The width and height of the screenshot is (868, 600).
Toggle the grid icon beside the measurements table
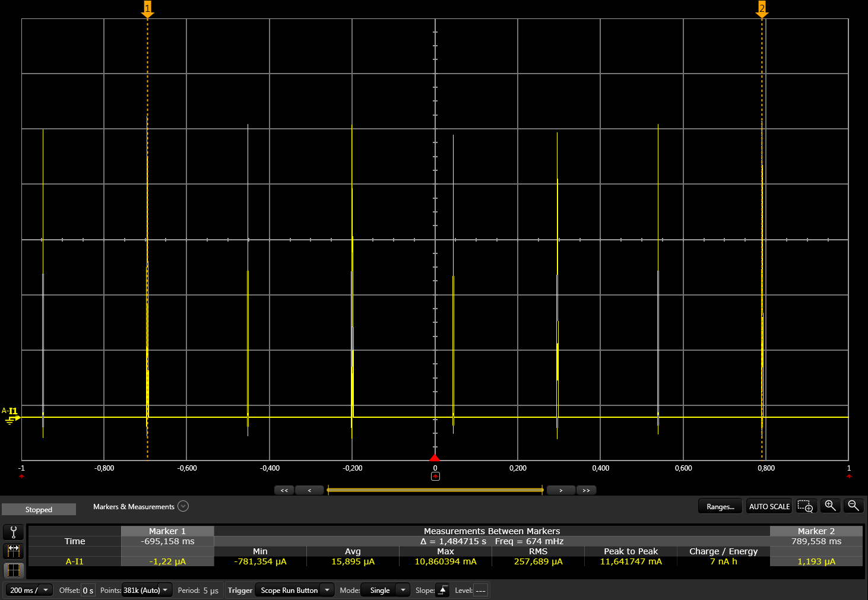tap(14, 570)
